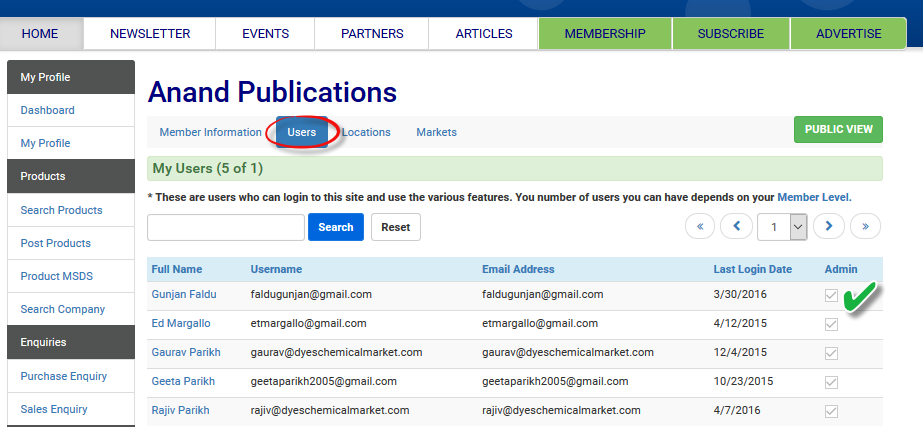Select My Users (5 of 1) heading
The height and width of the screenshot is (427, 923).
tap(208, 168)
